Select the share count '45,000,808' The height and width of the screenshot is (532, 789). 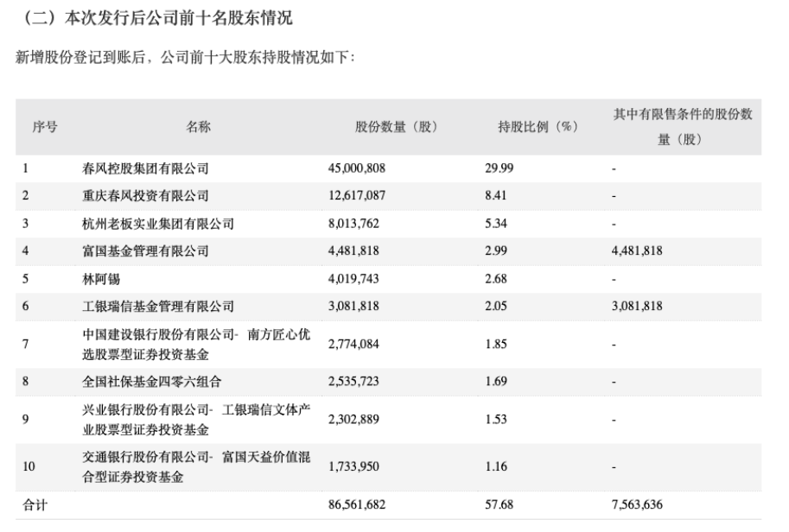357,168
